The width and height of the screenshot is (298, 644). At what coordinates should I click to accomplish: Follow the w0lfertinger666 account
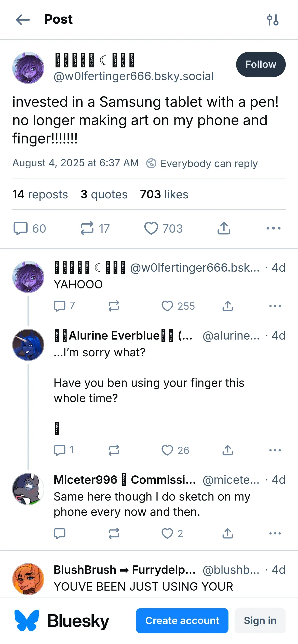coord(261,65)
